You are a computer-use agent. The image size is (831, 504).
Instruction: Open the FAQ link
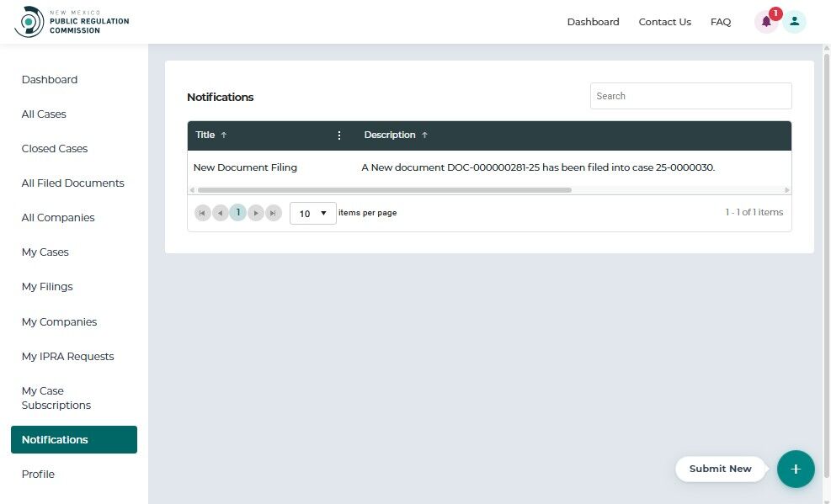pyautogui.click(x=720, y=22)
